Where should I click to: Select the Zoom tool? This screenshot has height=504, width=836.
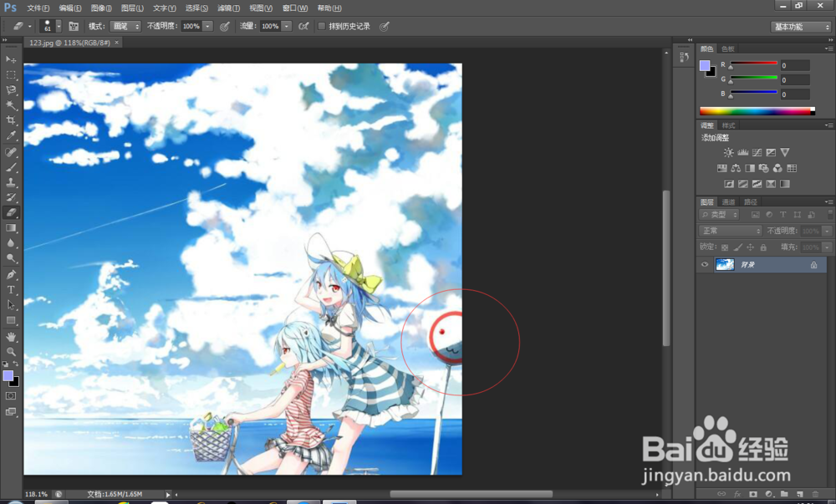tap(11, 352)
